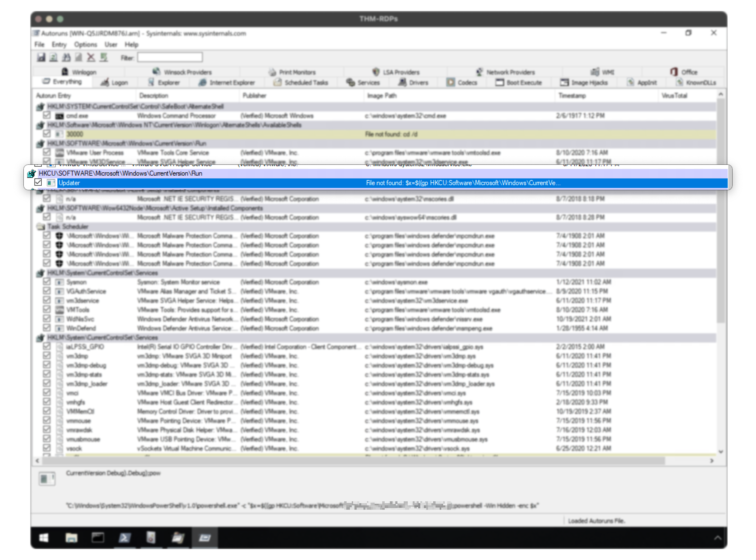Click the vertical scrollbar down arrow
This screenshot has height=560, width=756.
[x=721, y=452]
